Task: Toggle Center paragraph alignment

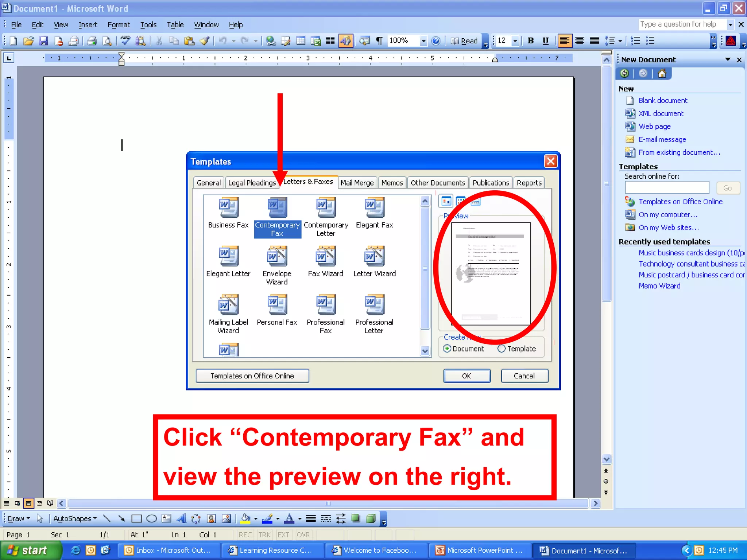Action: [580, 41]
